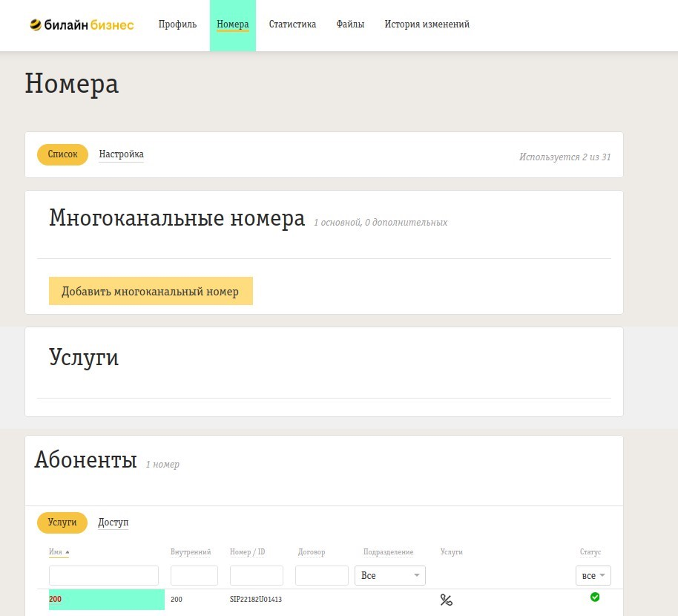Image resolution: width=678 pixels, height=616 pixels.
Task: Open the Профиль menu item
Action: coord(177,24)
